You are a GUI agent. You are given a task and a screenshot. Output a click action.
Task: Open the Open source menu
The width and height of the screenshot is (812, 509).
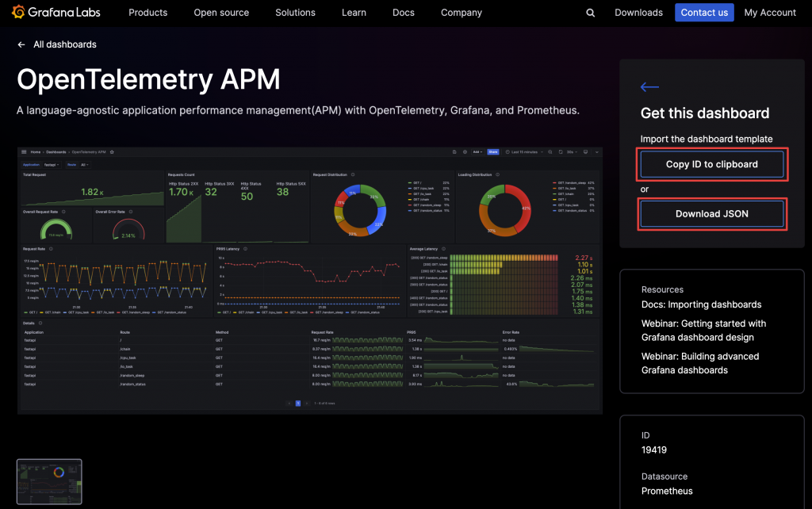tap(221, 13)
